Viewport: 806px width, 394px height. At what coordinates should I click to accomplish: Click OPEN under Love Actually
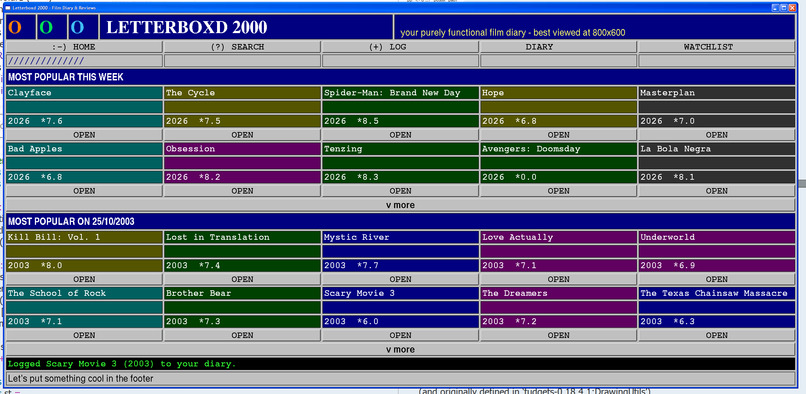[x=558, y=279]
